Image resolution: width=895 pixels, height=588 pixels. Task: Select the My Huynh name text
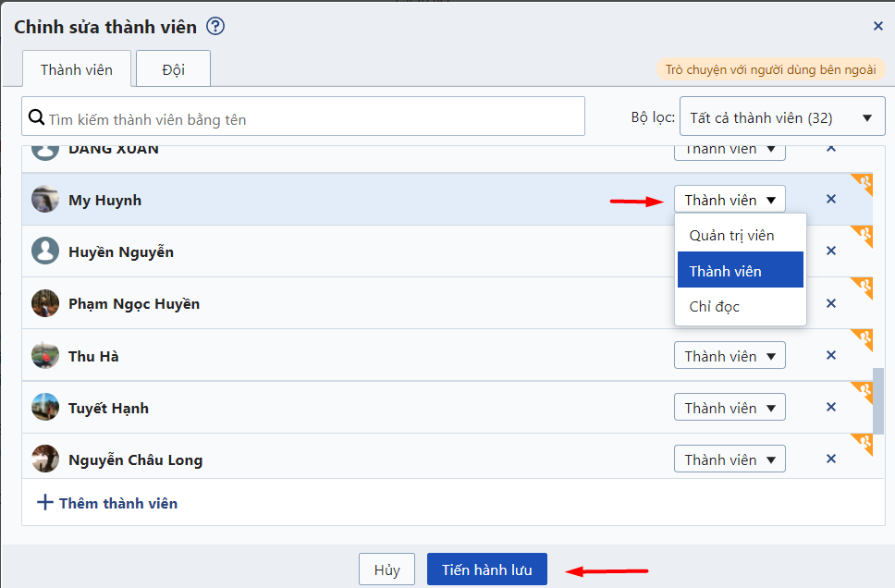pyautogui.click(x=105, y=201)
